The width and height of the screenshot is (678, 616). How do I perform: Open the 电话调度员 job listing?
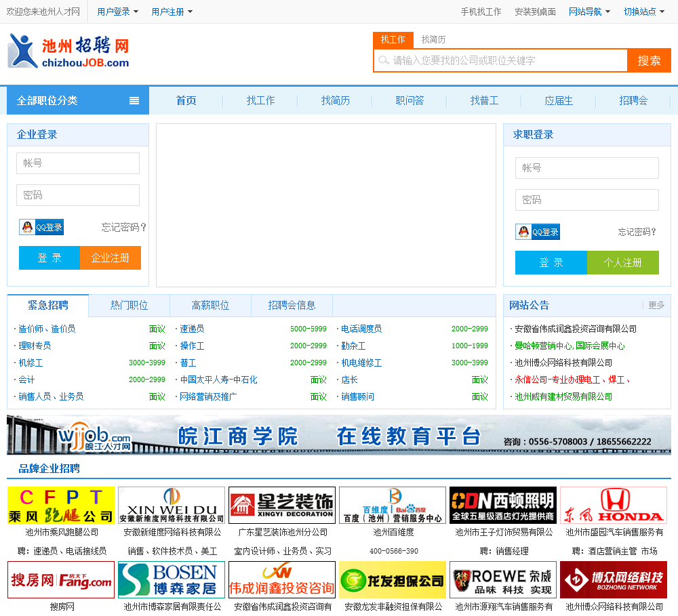pos(361,329)
